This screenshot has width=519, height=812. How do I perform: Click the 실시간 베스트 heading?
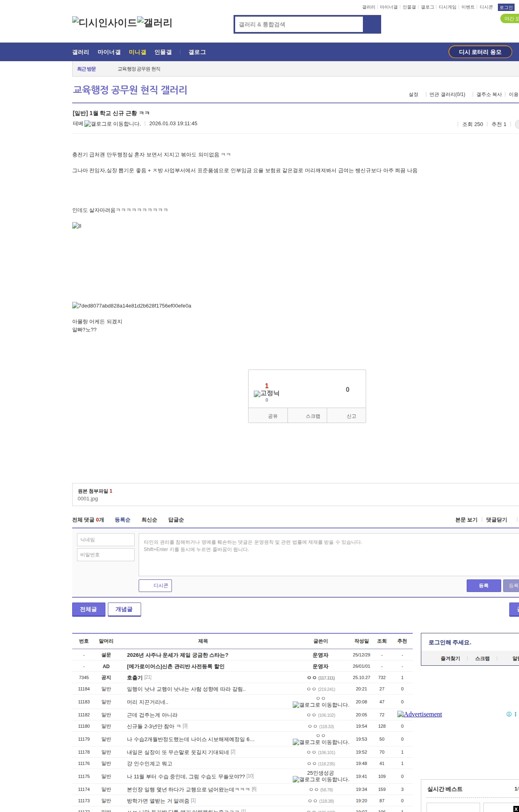(x=445, y=789)
